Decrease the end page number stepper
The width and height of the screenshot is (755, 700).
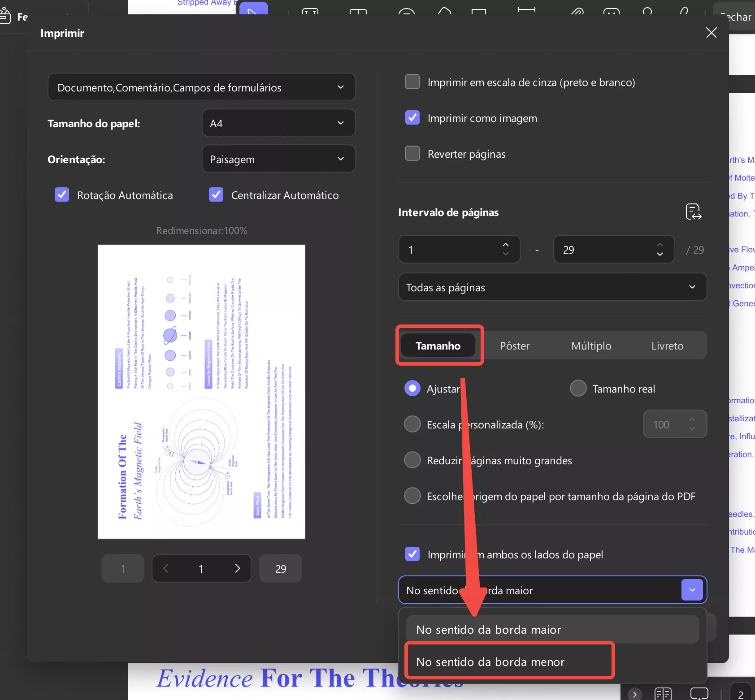click(660, 254)
